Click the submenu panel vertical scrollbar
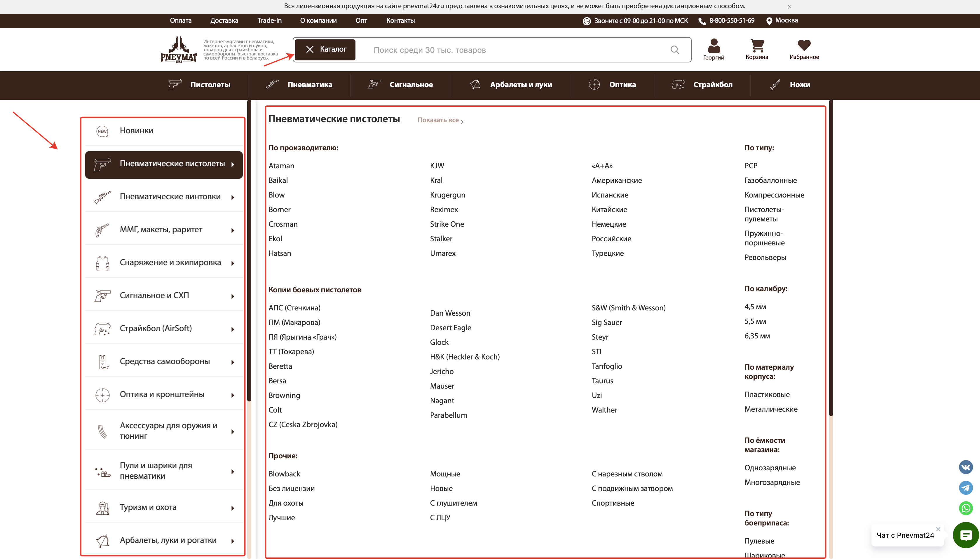Image resolution: width=980 pixels, height=559 pixels. coord(831,258)
